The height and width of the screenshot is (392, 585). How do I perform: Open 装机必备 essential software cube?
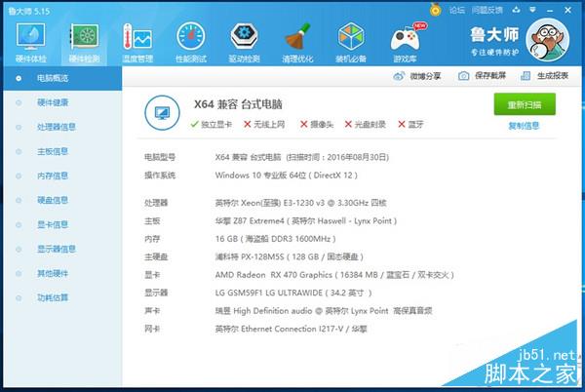coord(351,43)
